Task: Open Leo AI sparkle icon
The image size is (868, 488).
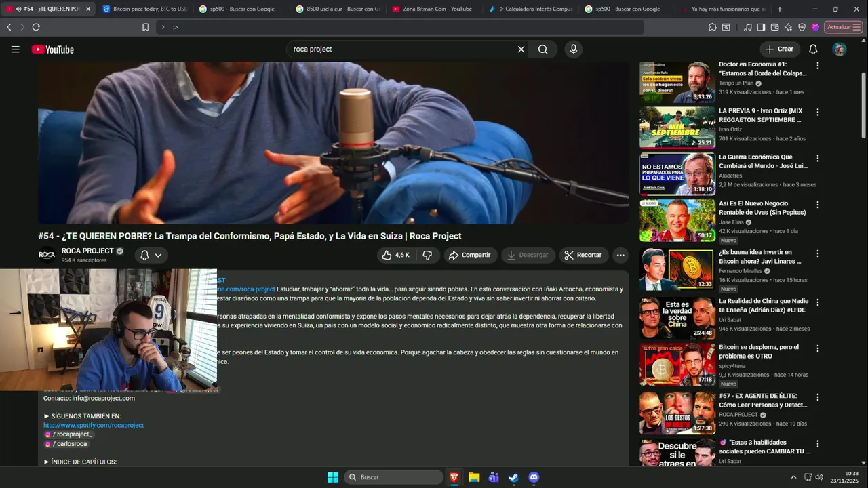Action: [788, 27]
